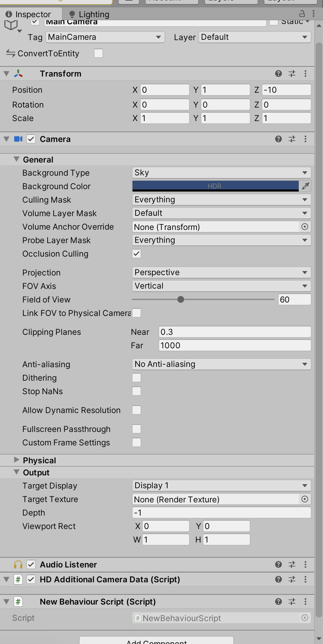This screenshot has height=644, width=323.
Task: Open Camera component three-dot menu
Action: [x=305, y=139]
